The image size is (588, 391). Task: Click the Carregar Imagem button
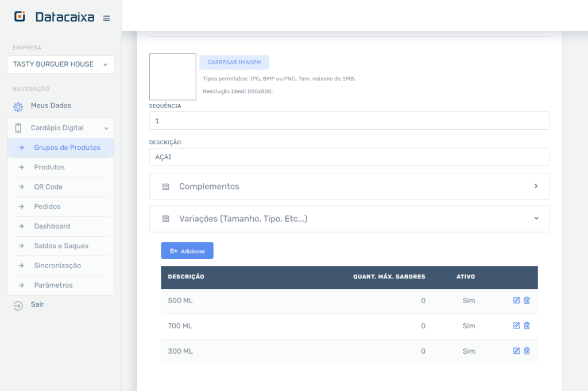click(234, 63)
